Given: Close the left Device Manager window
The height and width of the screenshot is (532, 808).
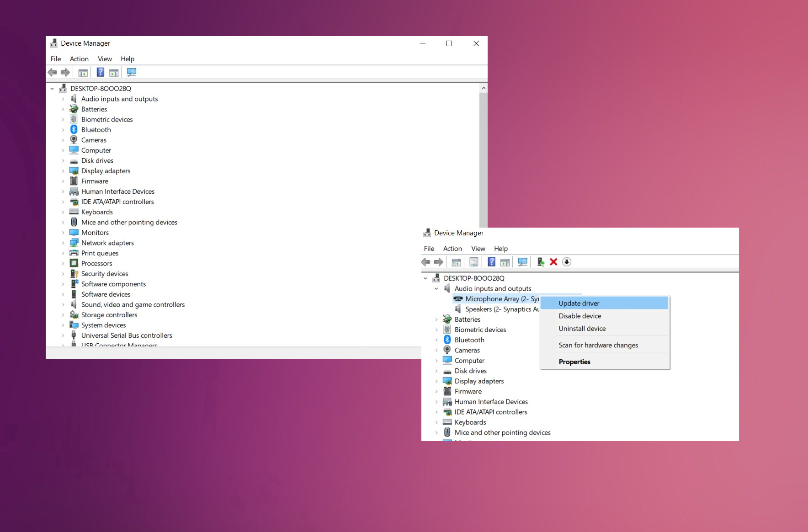Looking at the screenshot, I should coord(476,43).
